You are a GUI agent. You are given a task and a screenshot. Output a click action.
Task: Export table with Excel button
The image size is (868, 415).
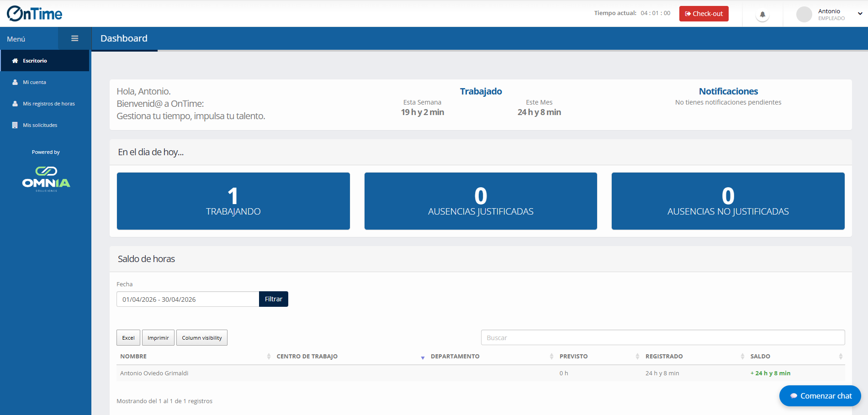click(x=128, y=338)
